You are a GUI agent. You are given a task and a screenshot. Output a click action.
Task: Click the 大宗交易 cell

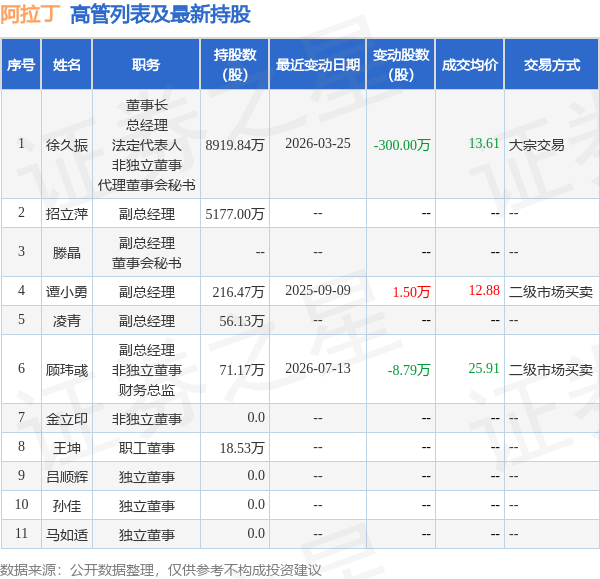pyautogui.click(x=536, y=145)
